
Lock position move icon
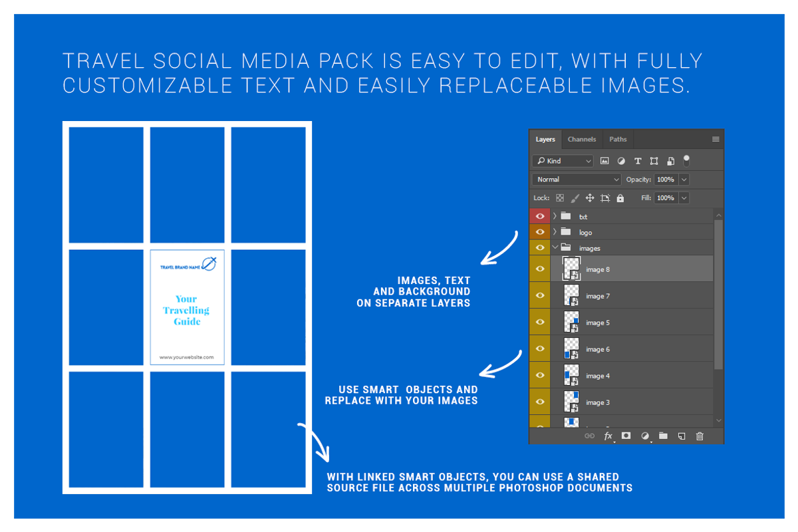coord(590,198)
